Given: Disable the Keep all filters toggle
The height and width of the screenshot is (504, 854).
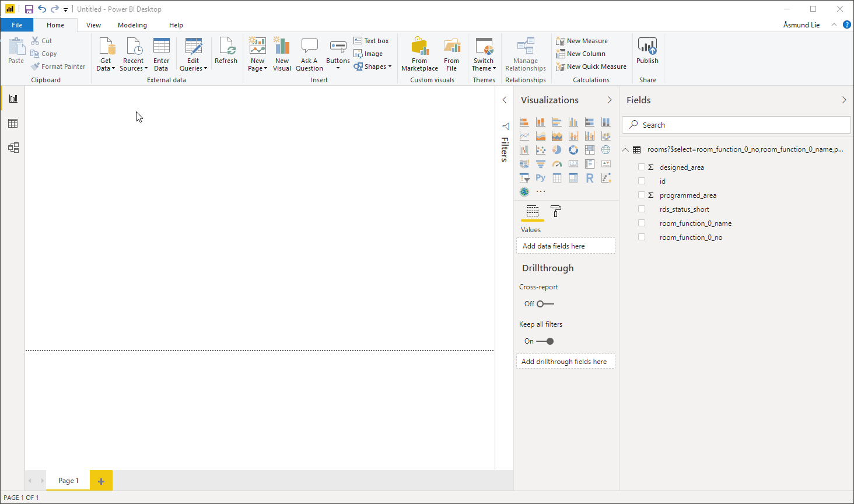Looking at the screenshot, I should [545, 341].
